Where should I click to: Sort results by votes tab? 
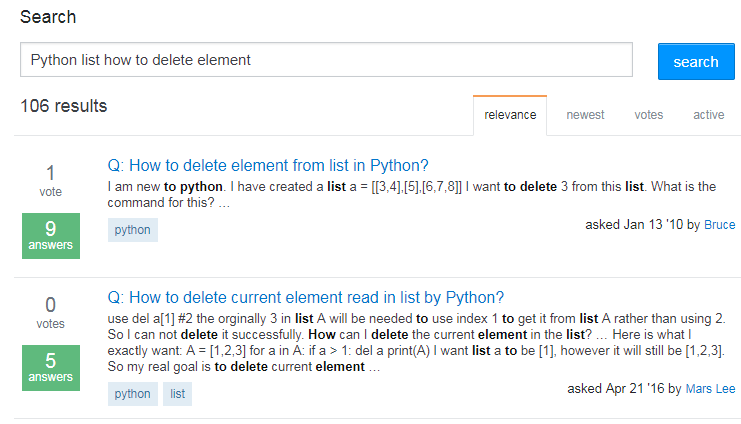coord(648,115)
